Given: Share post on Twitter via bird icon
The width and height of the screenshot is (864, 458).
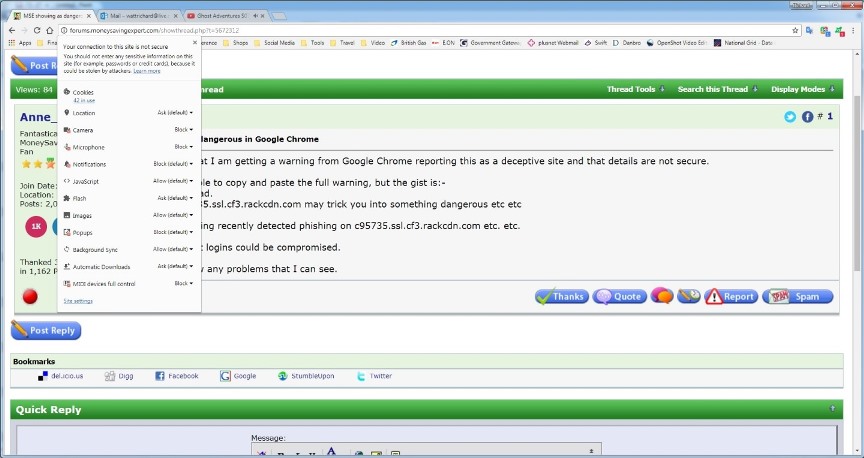Looking at the screenshot, I should (x=790, y=117).
